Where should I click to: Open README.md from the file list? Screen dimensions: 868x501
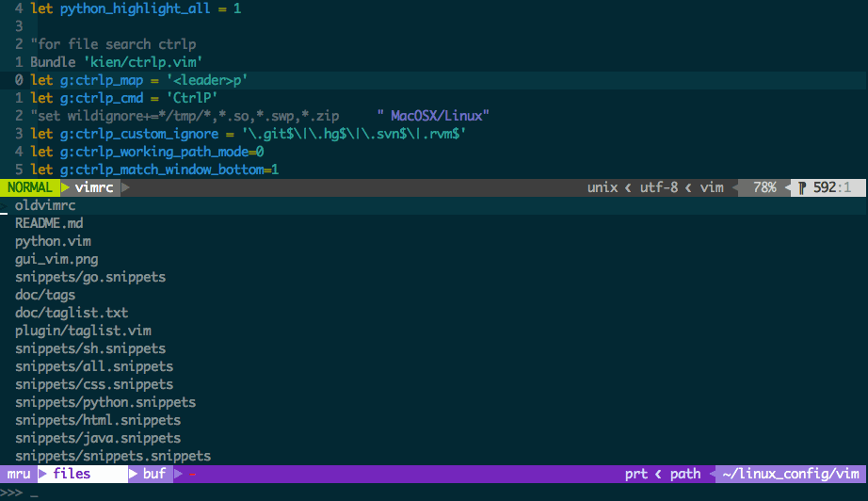coord(49,223)
